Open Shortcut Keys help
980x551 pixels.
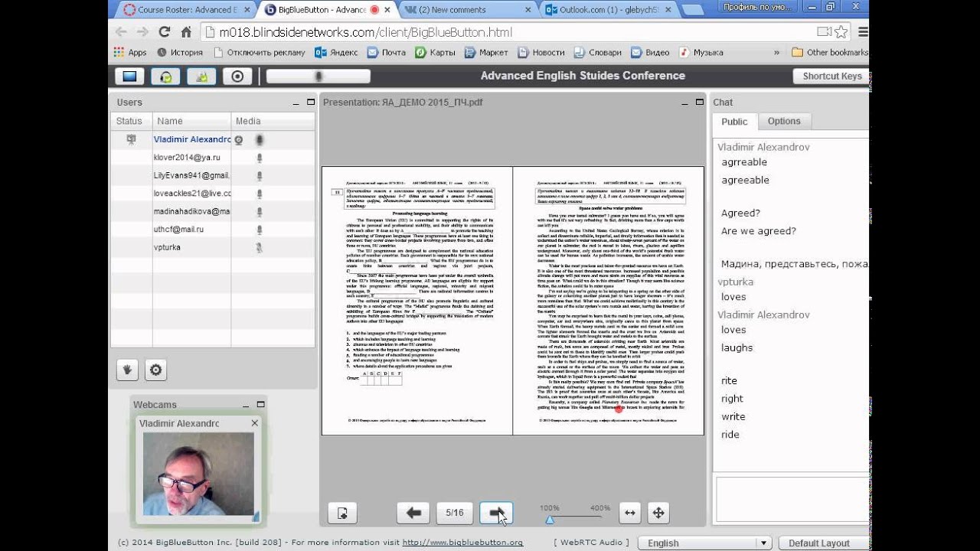(x=831, y=76)
